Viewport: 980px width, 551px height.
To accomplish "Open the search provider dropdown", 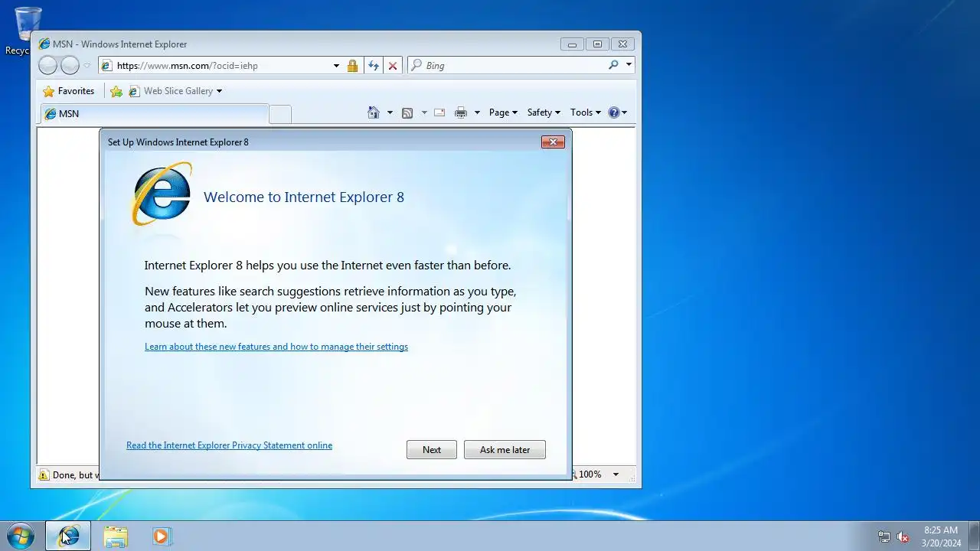I will [629, 65].
